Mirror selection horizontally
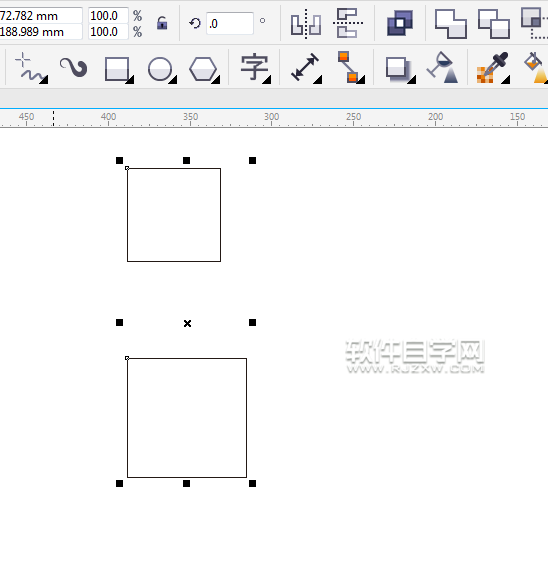 tap(306, 24)
